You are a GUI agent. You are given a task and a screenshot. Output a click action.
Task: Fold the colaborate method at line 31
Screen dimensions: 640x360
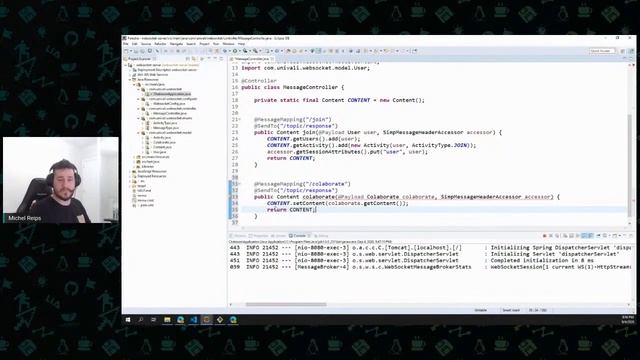pos(240,184)
